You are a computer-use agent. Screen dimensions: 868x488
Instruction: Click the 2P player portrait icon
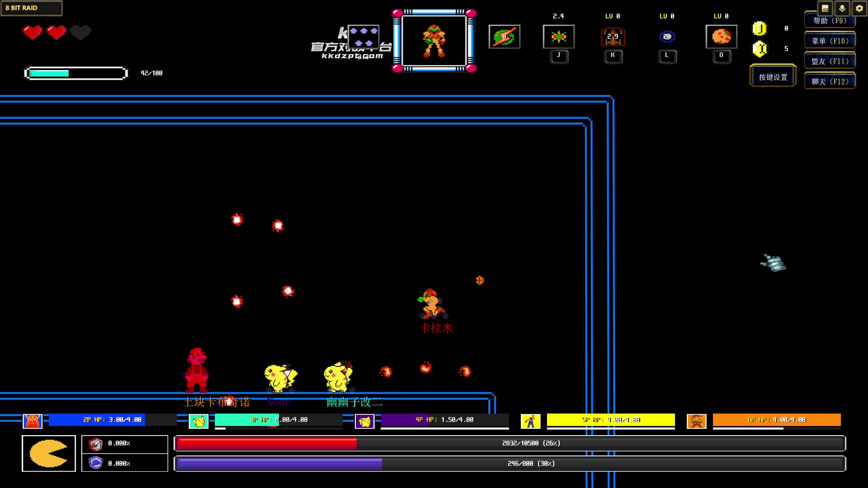(33, 421)
